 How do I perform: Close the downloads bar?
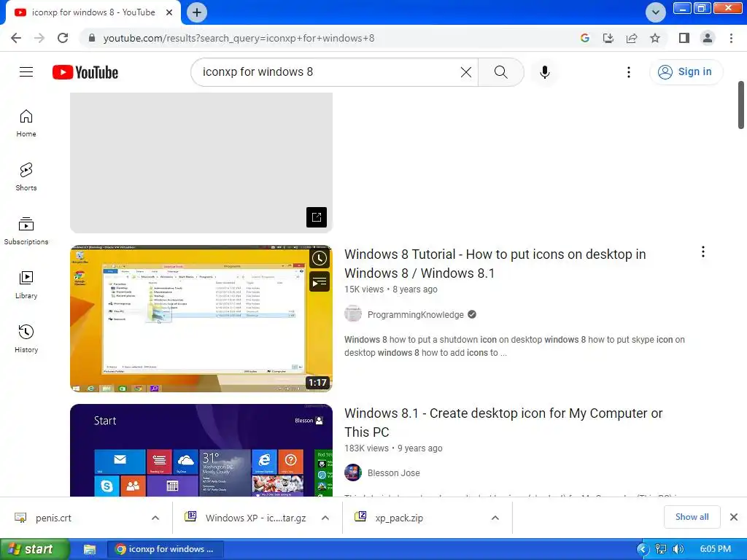[x=734, y=517]
